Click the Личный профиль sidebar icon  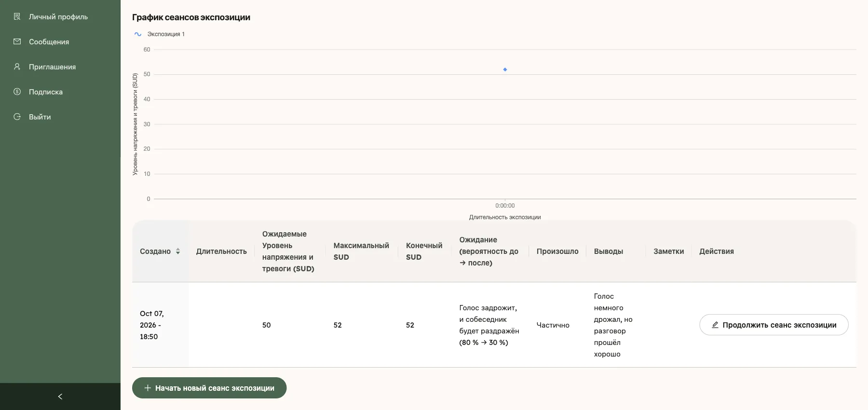coord(17,17)
